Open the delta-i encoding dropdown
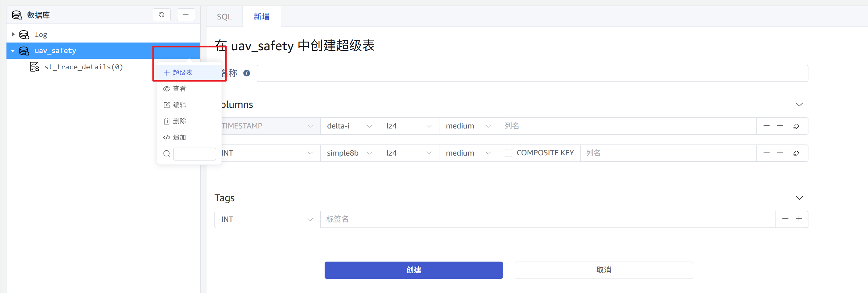The height and width of the screenshot is (293, 868). click(x=349, y=125)
